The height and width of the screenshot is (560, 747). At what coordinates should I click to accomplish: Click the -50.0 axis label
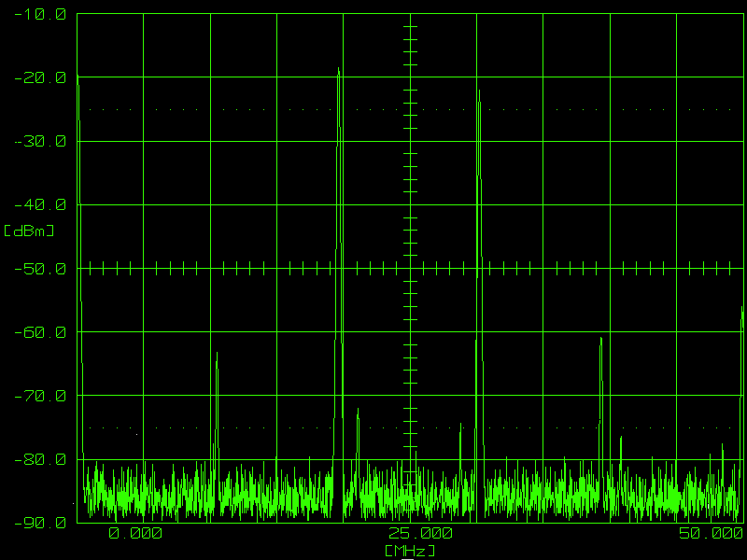(x=40, y=269)
